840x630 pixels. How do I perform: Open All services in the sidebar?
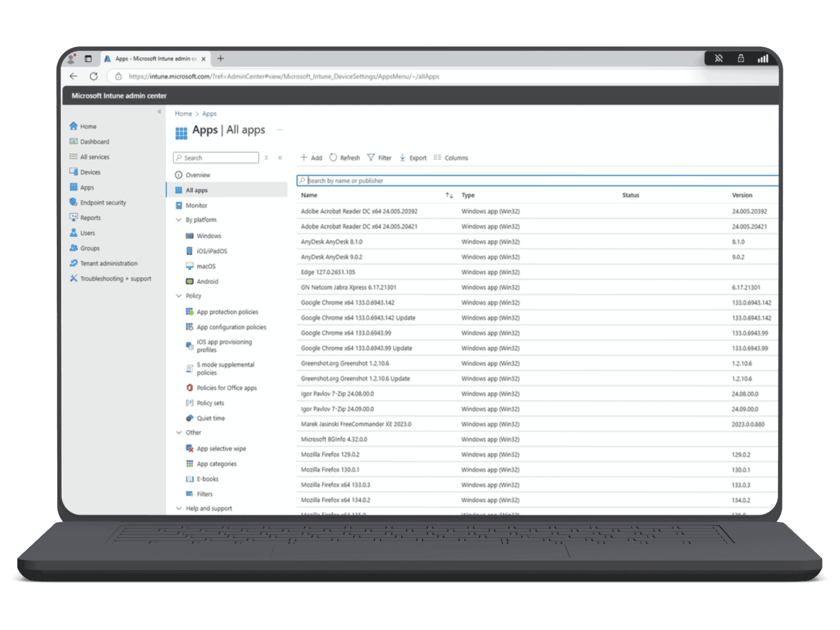(x=89, y=157)
